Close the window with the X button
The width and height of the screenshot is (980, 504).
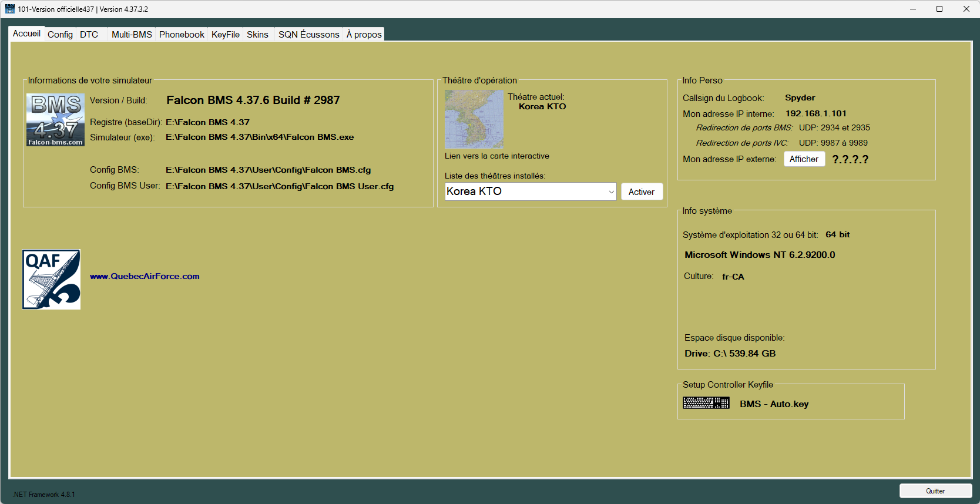click(966, 9)
